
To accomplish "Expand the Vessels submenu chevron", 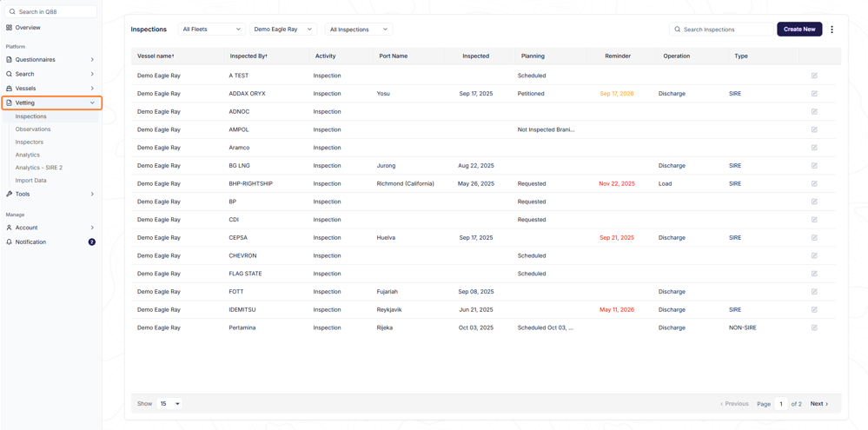I will pyautogui.click(x=92, y=88).
